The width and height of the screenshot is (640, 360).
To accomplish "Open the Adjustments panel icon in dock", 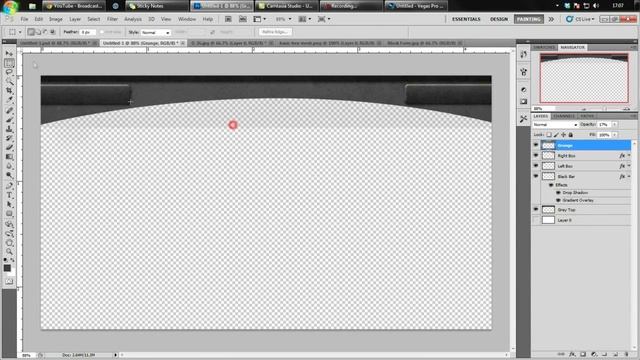I will coord(524,89).
